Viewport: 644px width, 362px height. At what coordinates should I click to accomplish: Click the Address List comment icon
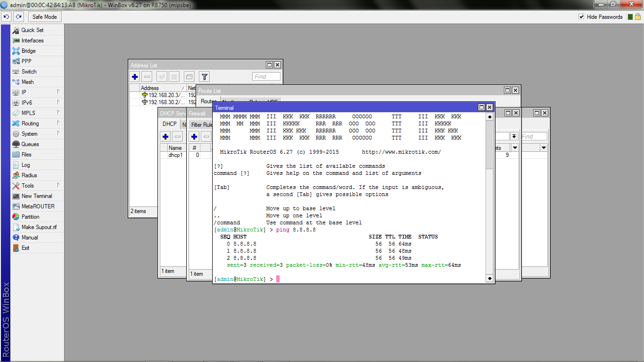[x=189, y=77]
